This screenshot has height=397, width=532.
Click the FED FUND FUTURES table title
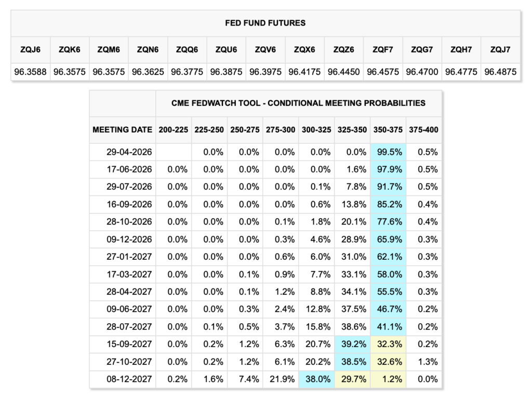[x=265, y=23]
